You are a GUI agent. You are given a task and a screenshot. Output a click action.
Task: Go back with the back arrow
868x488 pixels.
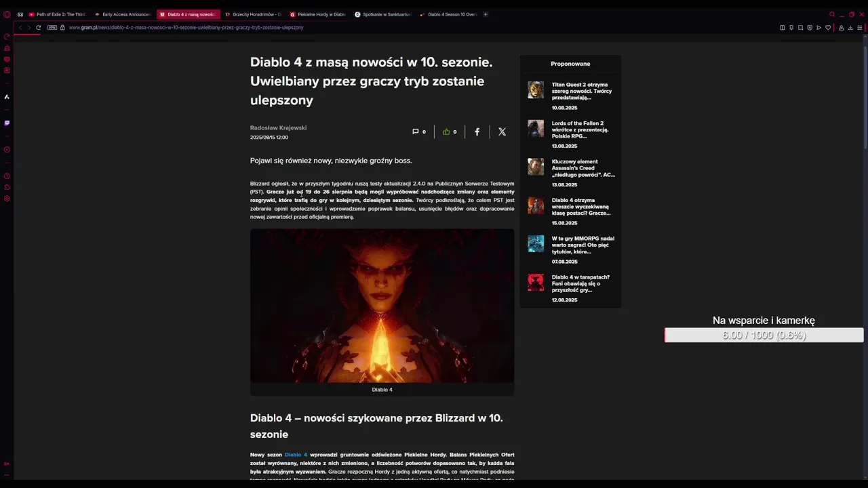[x=20, y=28]
